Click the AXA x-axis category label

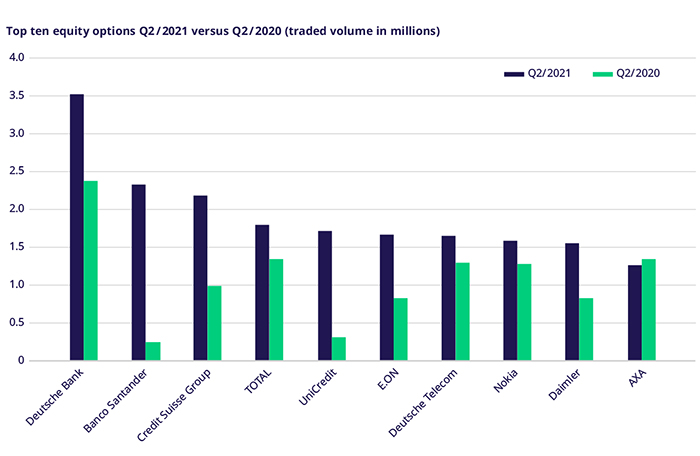[640, 379]
